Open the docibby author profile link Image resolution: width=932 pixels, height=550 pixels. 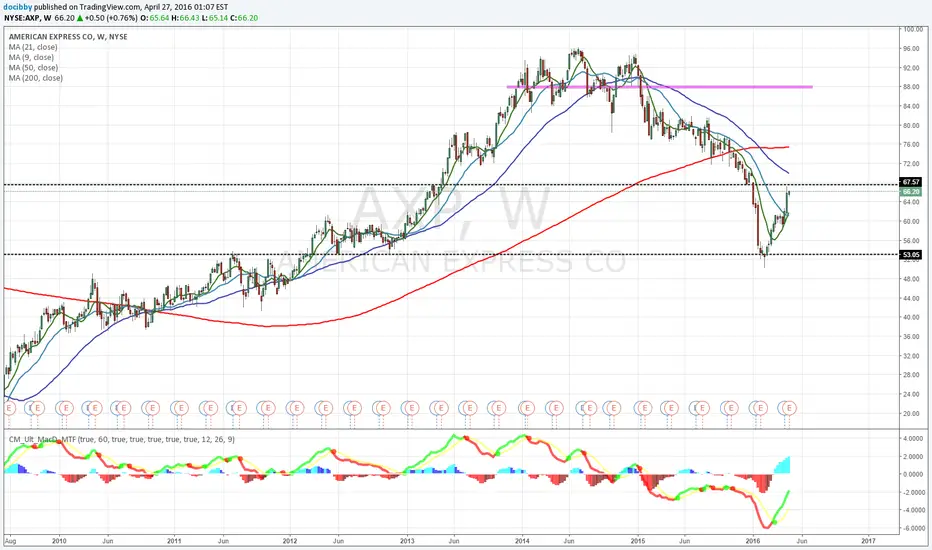coord(18,7)
